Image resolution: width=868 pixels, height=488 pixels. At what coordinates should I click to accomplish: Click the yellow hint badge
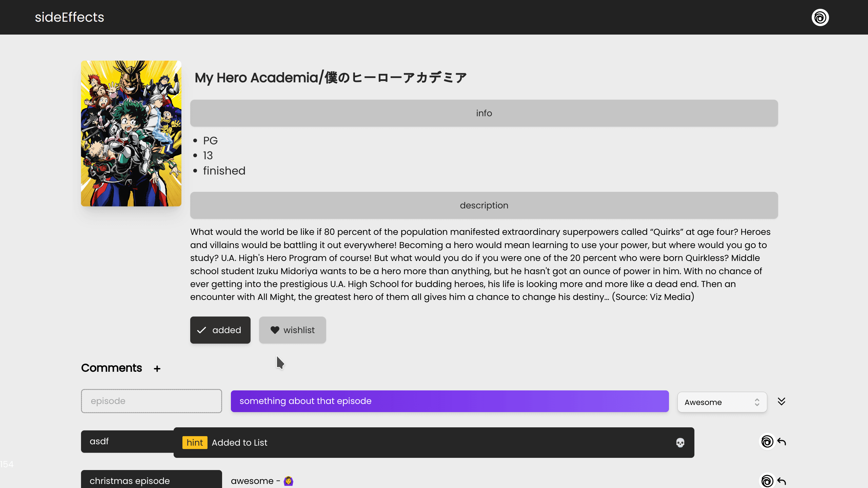(195, 443)
